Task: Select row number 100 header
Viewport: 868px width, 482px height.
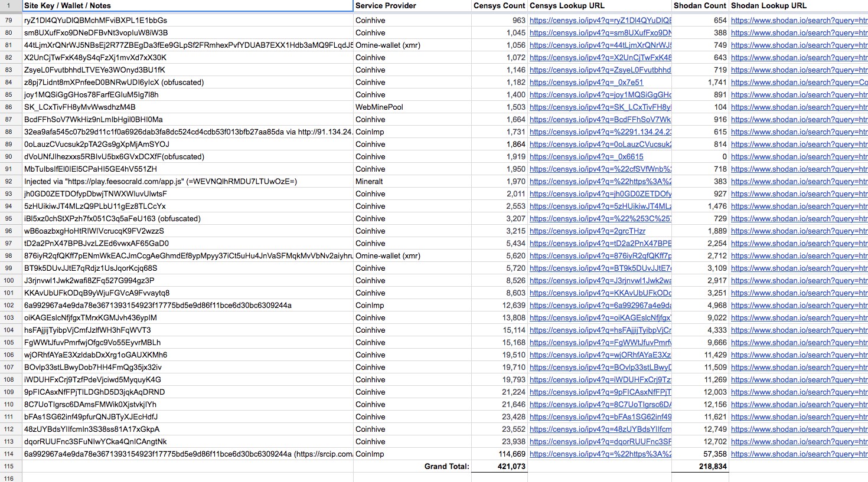Action: click(9, 280)
